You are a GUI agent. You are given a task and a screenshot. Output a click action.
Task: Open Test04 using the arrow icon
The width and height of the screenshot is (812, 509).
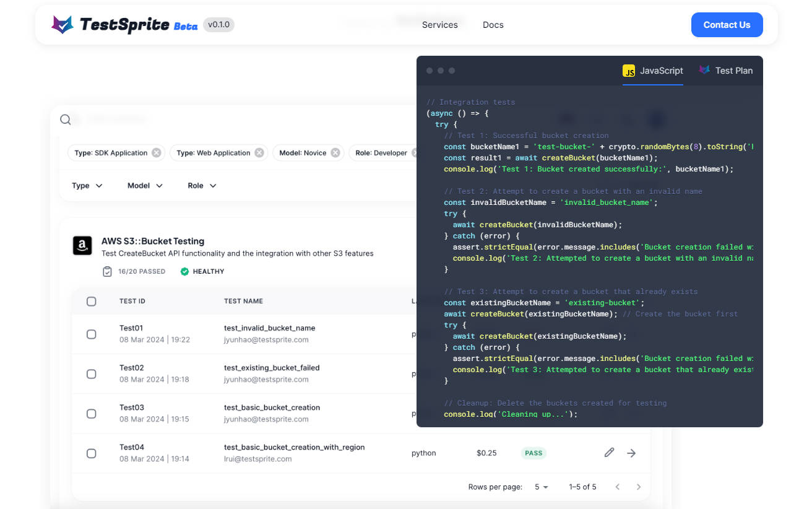[x=631, y=453]
